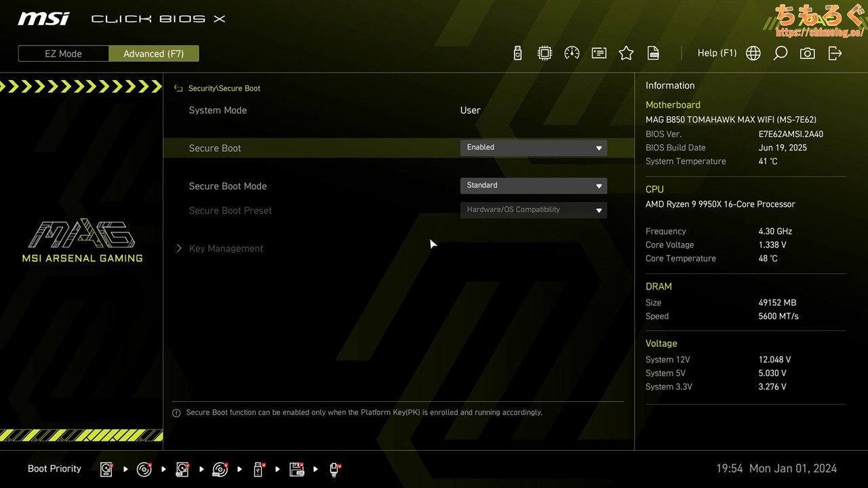The height and width of the screenshot is (488, 868).
Task: Expand the Key Management submenu
Action: coord(225,249)
